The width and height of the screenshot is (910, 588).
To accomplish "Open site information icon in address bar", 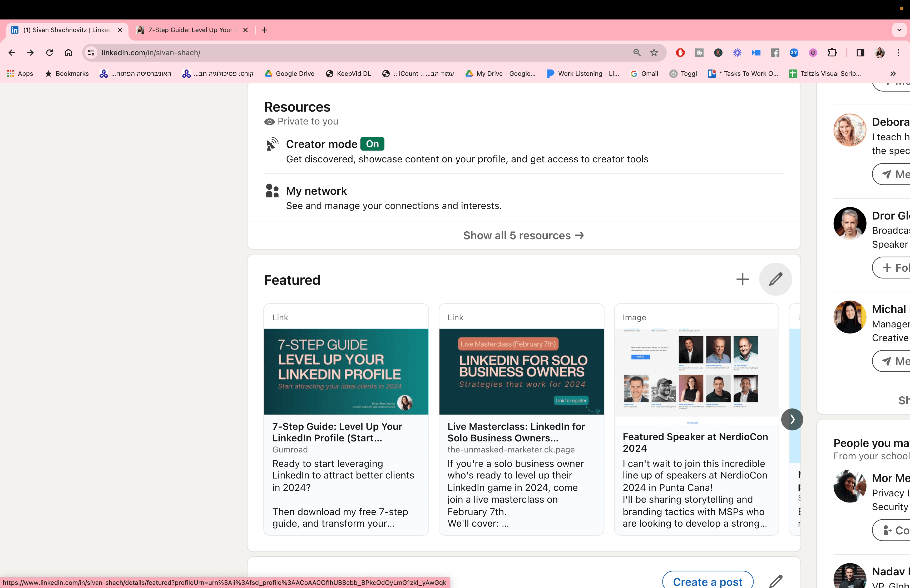I will click(91, 53).
